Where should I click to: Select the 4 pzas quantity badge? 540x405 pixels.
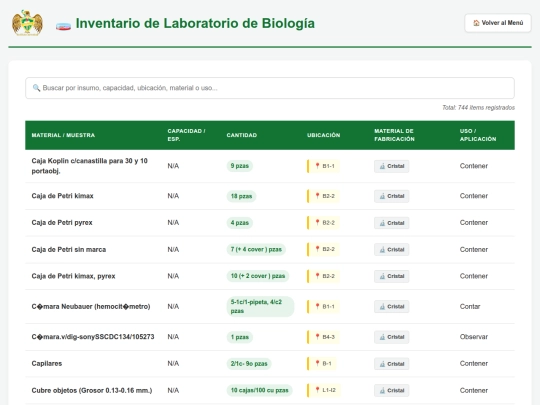coord(240,223)
